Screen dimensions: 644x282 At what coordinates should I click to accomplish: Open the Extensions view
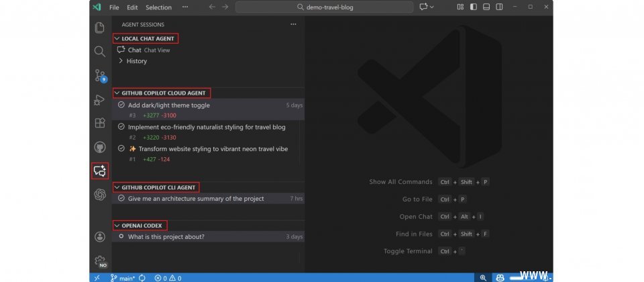click(x=100, y=124)
